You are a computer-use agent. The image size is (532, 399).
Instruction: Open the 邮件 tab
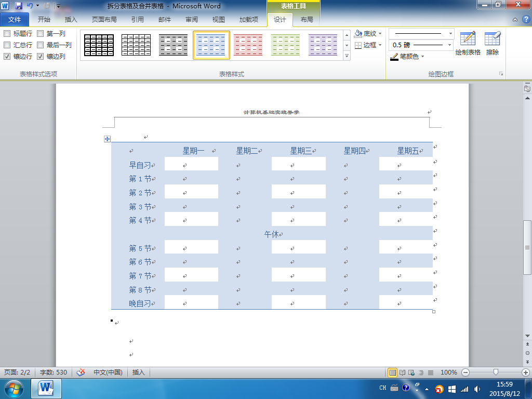click(165, 20)
